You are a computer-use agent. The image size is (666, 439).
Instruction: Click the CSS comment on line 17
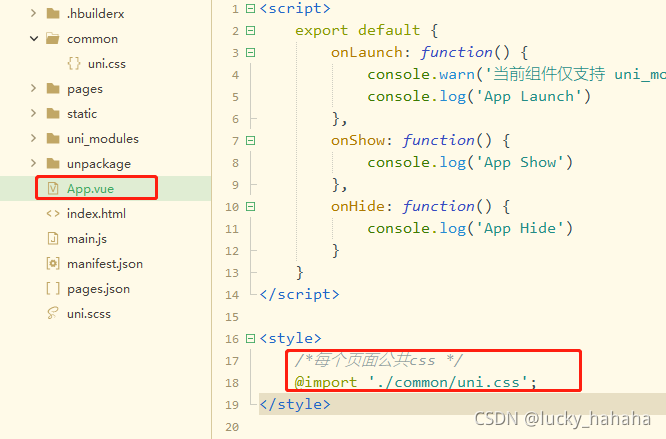pyautogui.click(x=379, y=360)
